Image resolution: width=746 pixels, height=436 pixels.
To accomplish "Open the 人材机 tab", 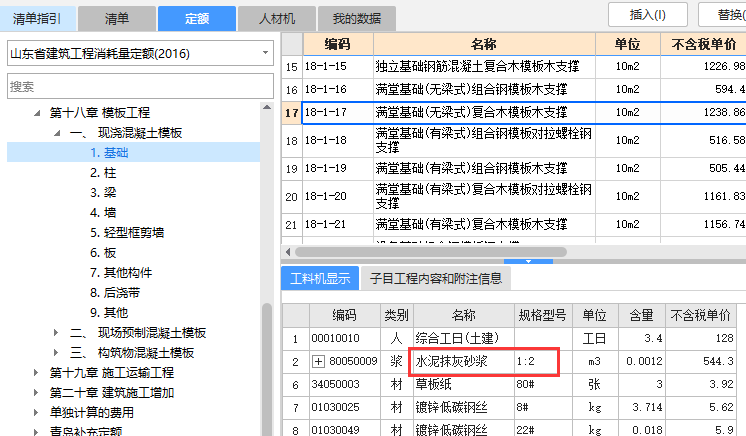I will (x=276, y=19).
